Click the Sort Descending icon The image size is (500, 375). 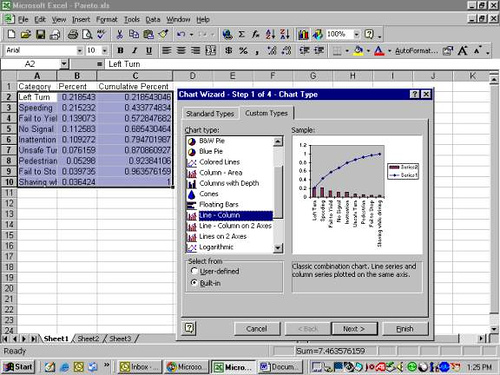(285, 34)
